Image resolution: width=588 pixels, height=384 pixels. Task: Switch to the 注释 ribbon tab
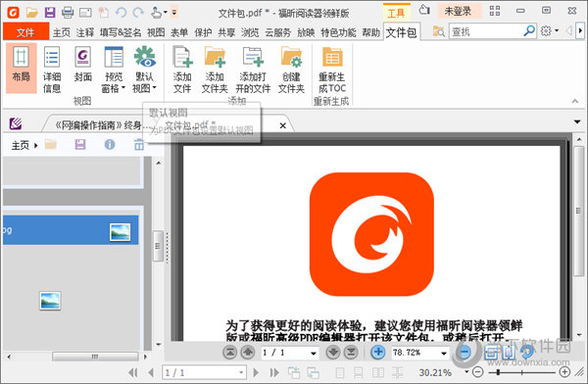pos(85,32)
